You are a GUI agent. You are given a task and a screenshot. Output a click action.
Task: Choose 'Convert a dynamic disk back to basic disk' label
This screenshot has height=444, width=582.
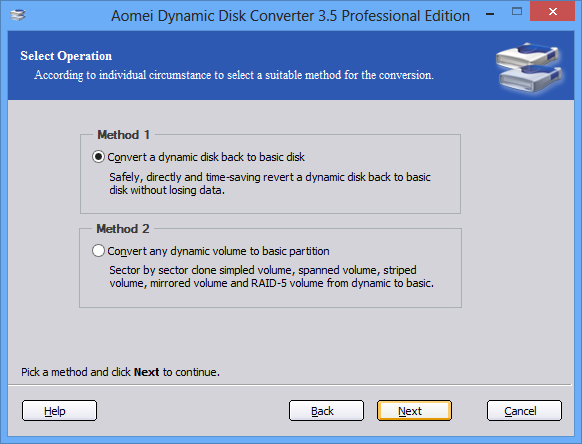coord(206,157)
